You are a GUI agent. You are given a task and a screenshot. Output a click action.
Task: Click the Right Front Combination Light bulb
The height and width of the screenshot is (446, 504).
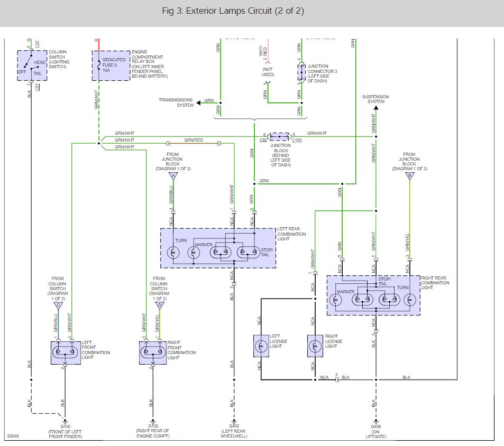pos(153,352)
